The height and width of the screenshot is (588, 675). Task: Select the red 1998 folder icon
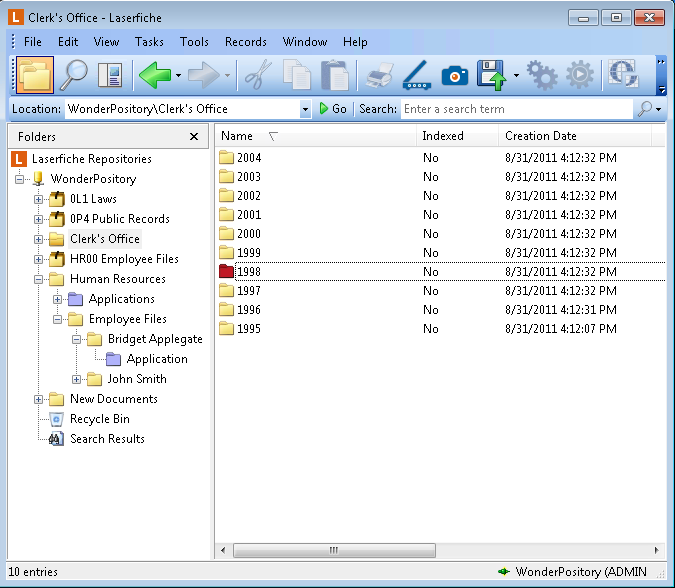point(226,271)
